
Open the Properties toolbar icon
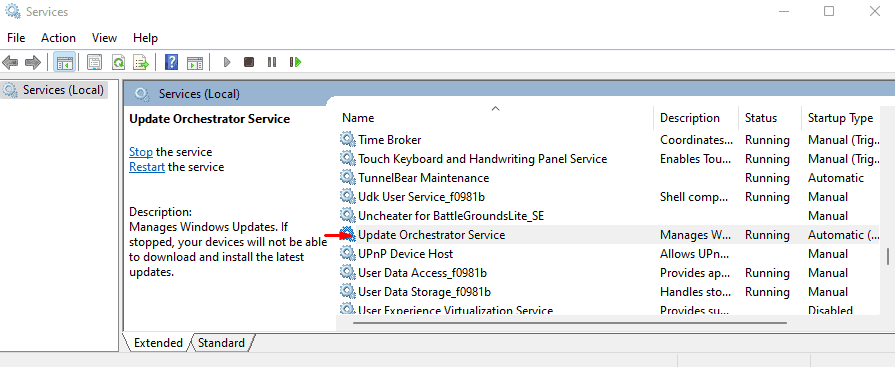tap(95, 62)
